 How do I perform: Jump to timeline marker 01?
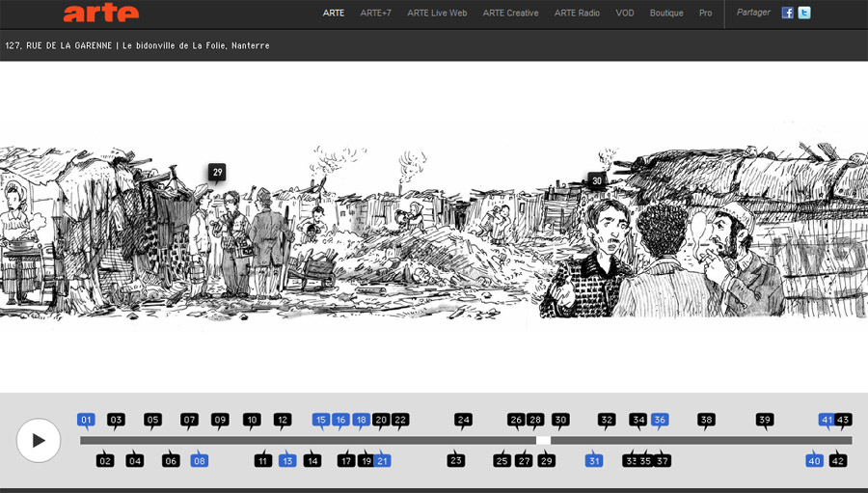tap(86, 420)
